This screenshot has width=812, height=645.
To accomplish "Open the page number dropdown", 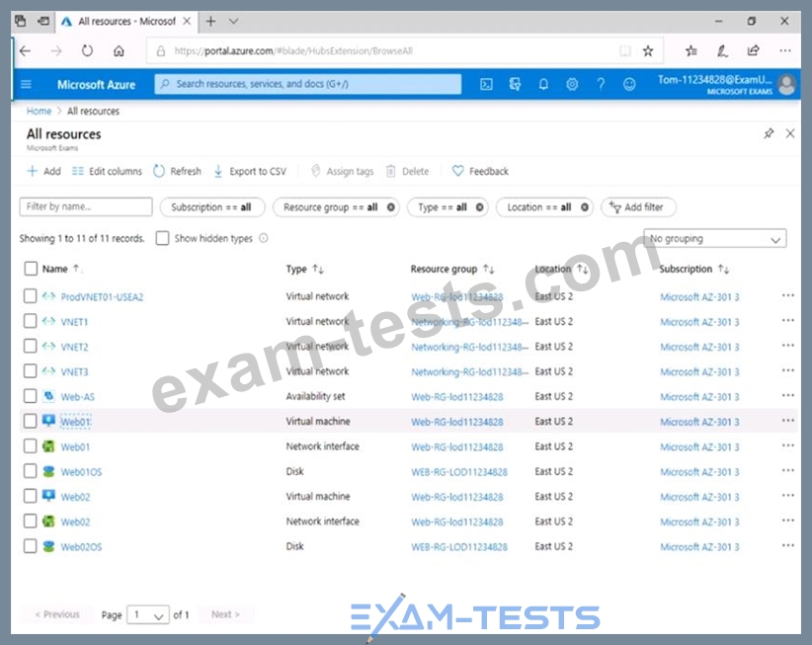I will [x=148, y=614].
